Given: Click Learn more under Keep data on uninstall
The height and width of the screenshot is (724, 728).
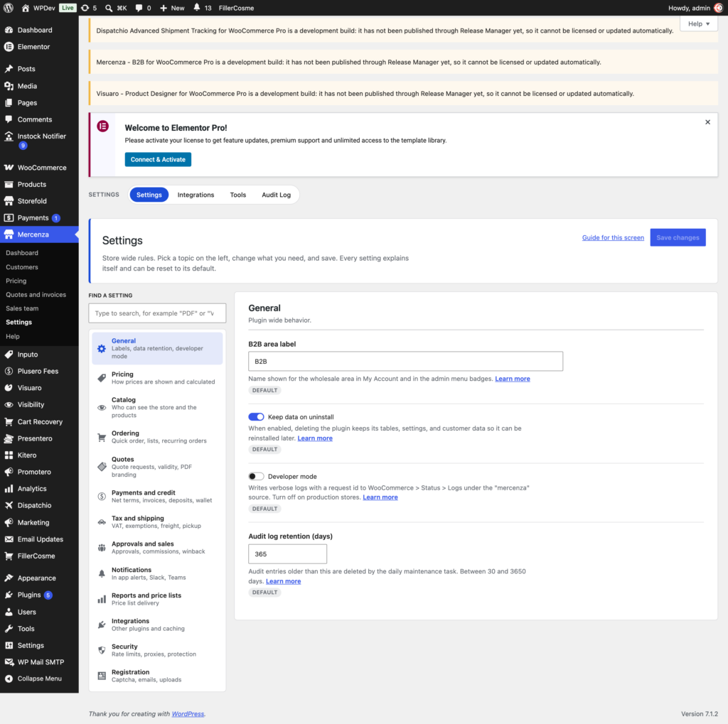Looking at the screenshot, I should pyautogui.click(x=315, y=438).
